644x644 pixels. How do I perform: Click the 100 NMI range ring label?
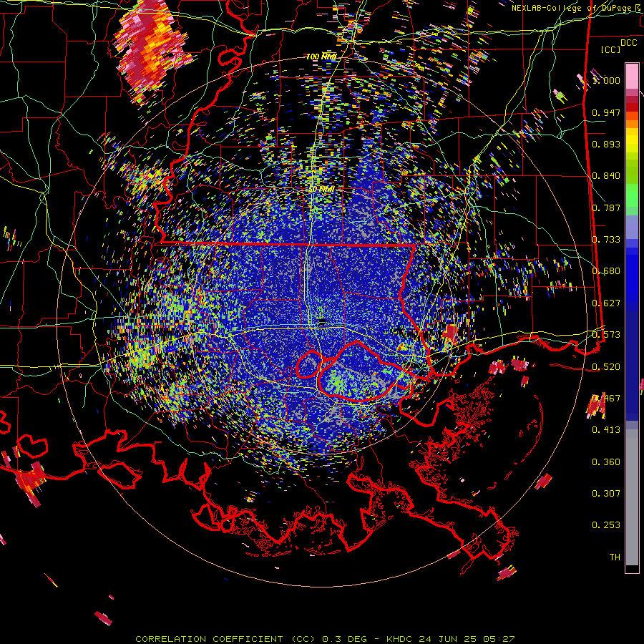[x=321, y=57]
